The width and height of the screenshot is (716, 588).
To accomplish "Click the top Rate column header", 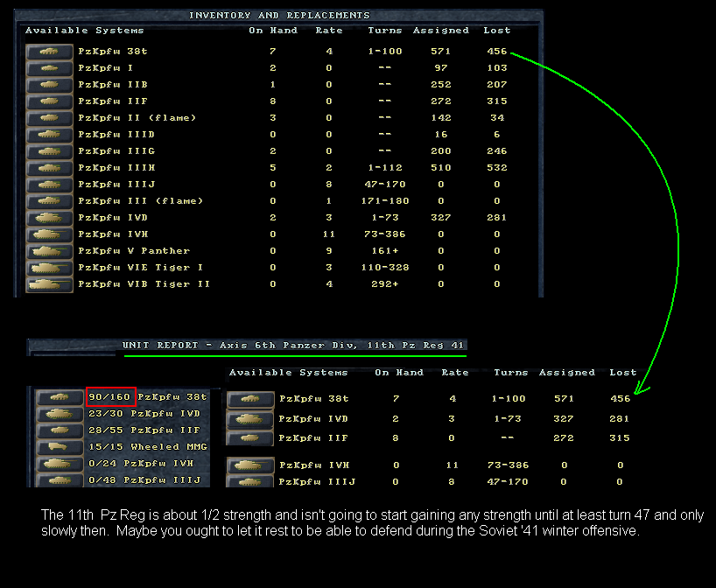I will pyautogui.click(x=329, y=31).
